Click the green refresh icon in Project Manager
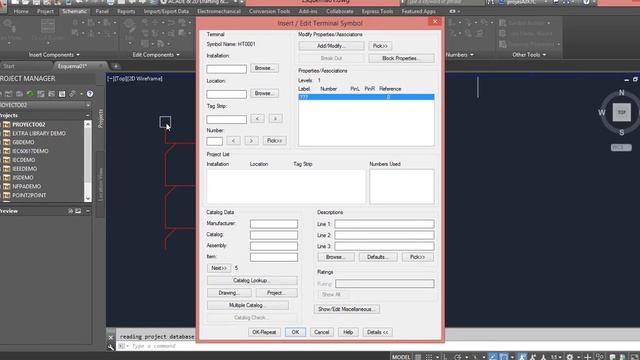Viewport: 640px width, 360px height. tap(30, 94)
